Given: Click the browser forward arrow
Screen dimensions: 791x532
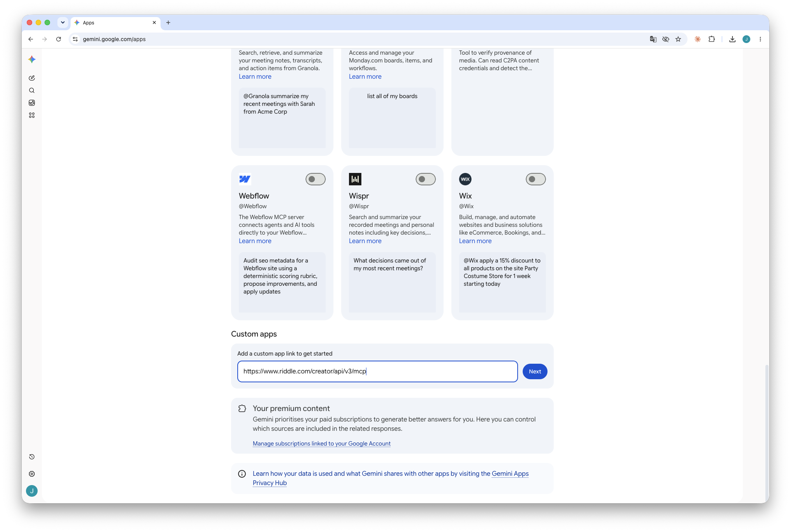Looking at the screenshot, I should [x=45, y=39].
